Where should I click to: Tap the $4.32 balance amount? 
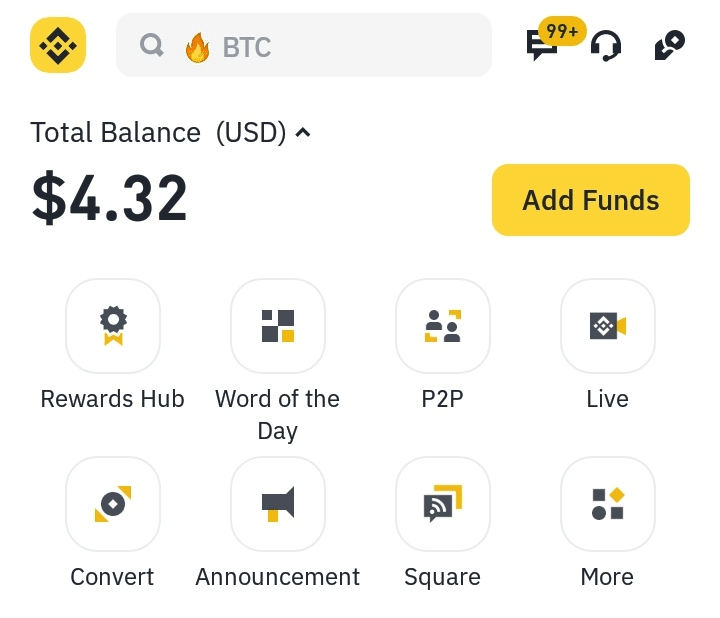[110, 198]
